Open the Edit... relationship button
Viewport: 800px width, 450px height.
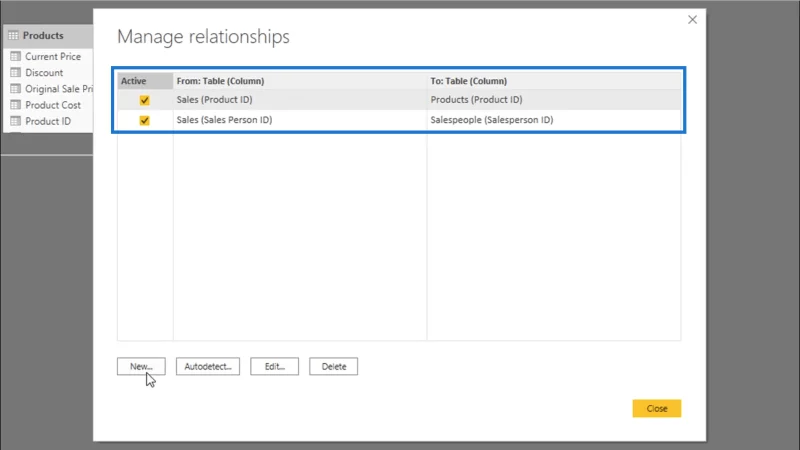[274, 366]
